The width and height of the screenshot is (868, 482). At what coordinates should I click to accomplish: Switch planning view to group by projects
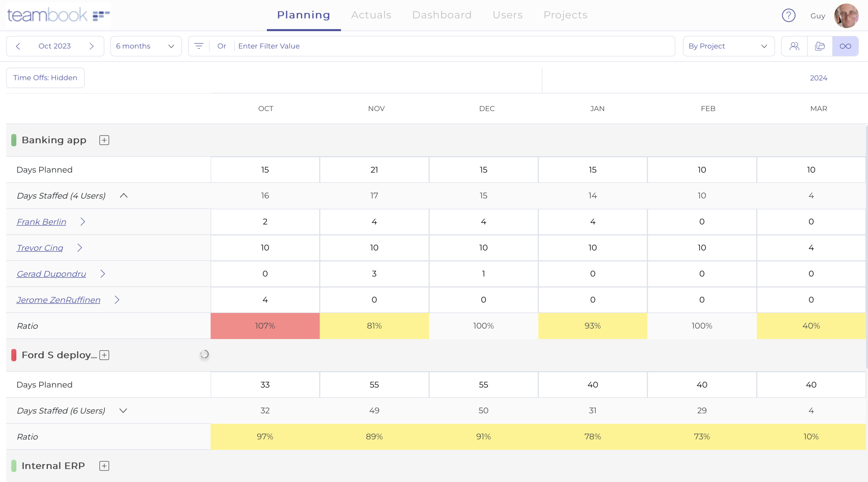click(x=820, y=46)
